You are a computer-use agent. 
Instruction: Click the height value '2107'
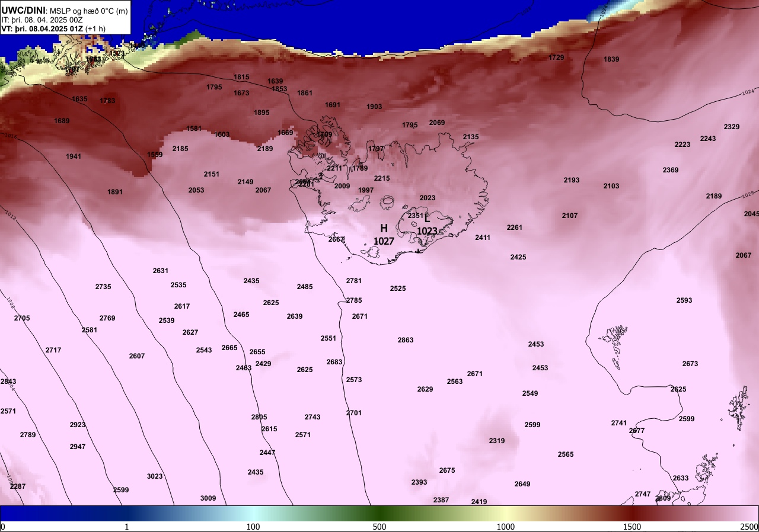pyautogui.click(x=570, y=216)
